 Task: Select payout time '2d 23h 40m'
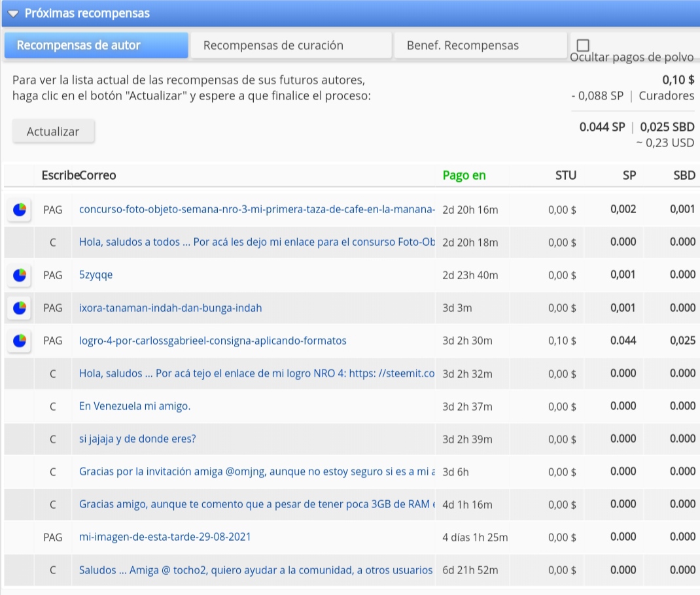(x=470, y=275)
